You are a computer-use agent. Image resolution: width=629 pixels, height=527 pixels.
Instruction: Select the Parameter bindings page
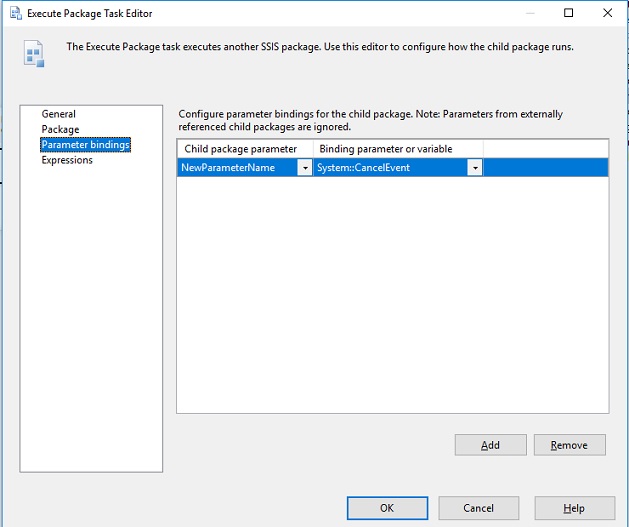86,145
